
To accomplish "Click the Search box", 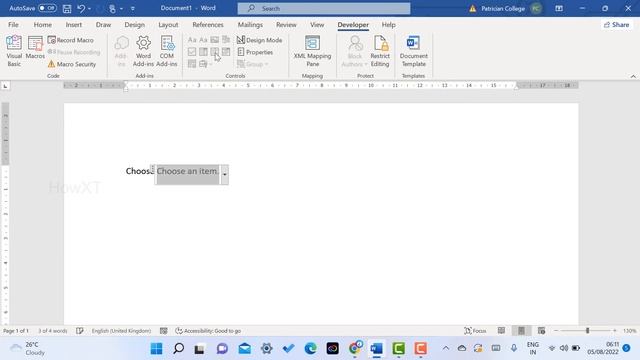I will (x=324, y=8).
